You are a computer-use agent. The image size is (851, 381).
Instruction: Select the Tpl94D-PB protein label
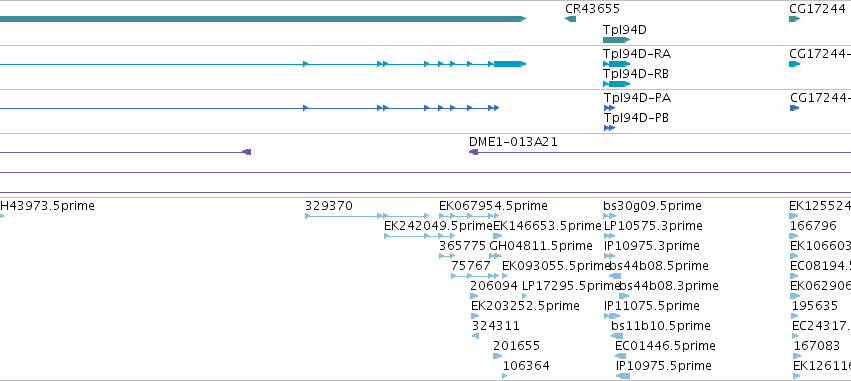[636, 118]
